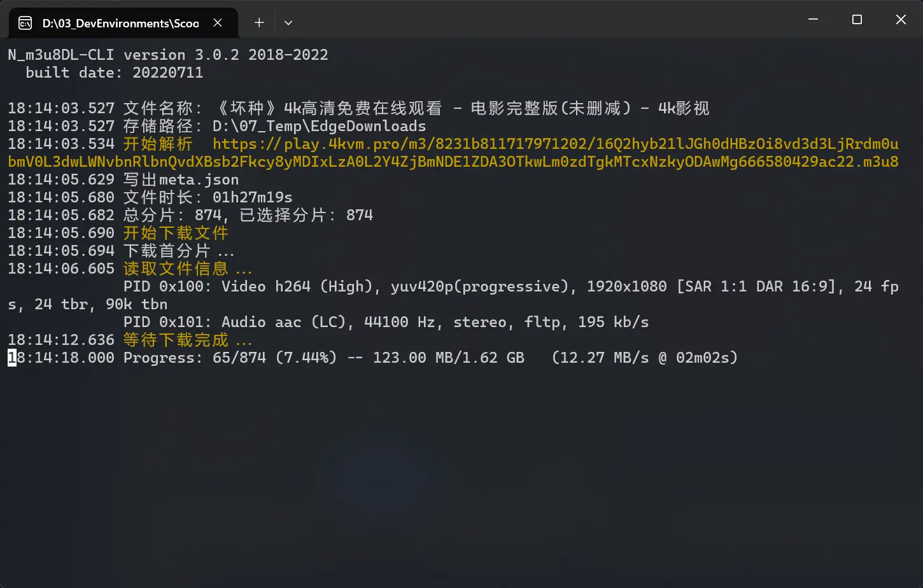Click the N_m3u8DL-CLI version 3.0.2 header line
Image resolution: width=923 pixels, height=588 pixels.
pyautogui.click(x=168, y=55)
